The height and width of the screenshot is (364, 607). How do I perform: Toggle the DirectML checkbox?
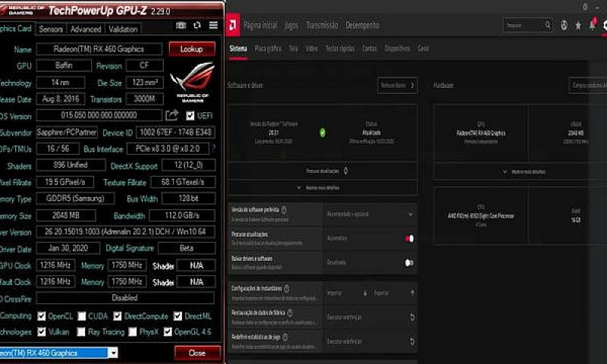[178, 316]
